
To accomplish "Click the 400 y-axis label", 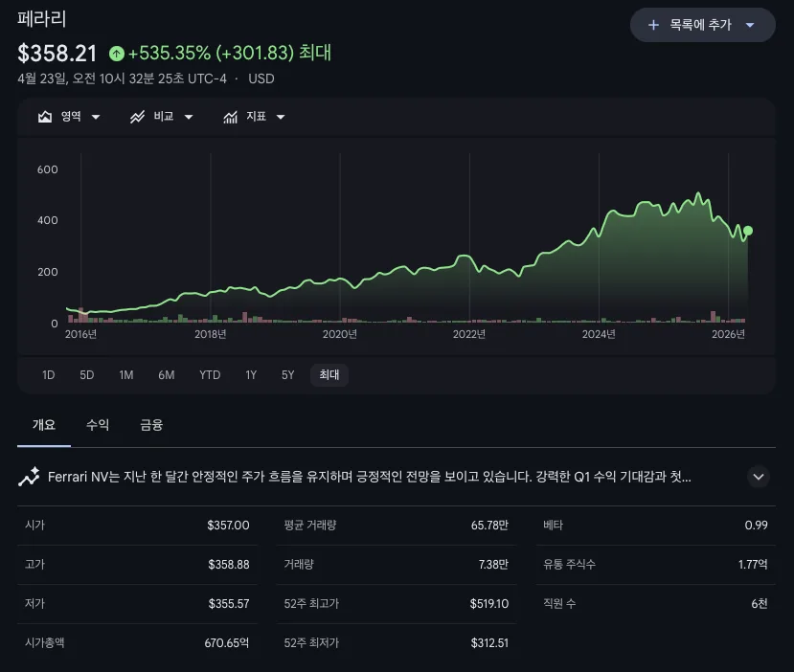I will [x=48, y=220].
